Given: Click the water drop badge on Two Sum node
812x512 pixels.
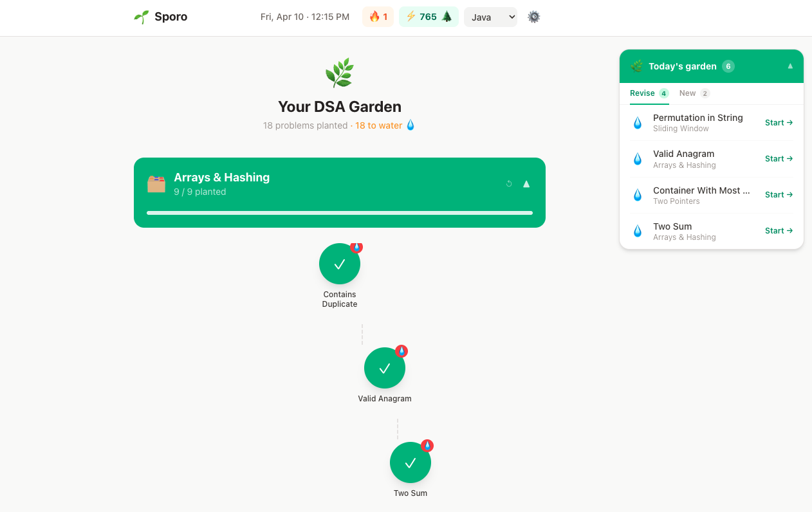Looking at the screenshot, I should (427, 446).
